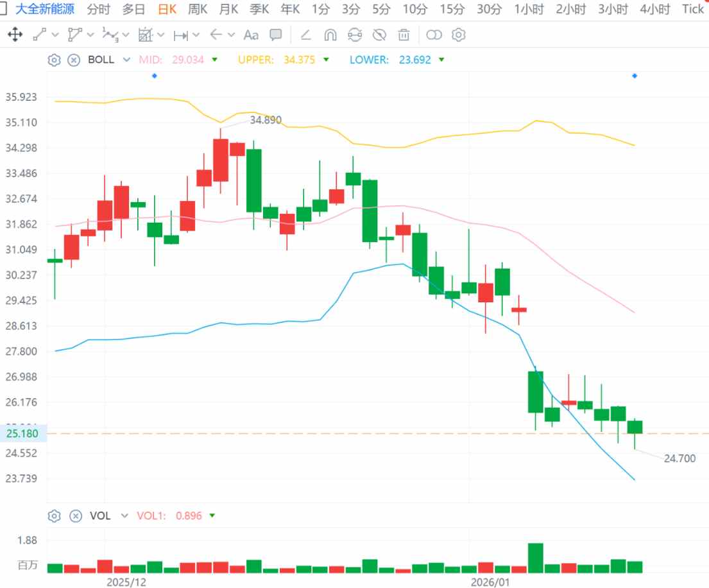The height and width of the screenshot is (588, 709).
Task: Add a comment bubble annotation
Action: 275,35
